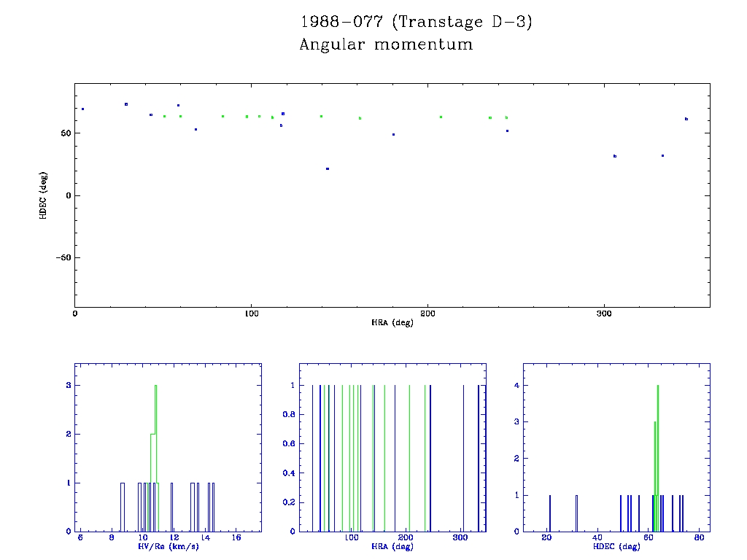Click the '-50' tick label on scatter y-axis
The width and height of the screenshot is (747, 560).
[x=61, y=258]
